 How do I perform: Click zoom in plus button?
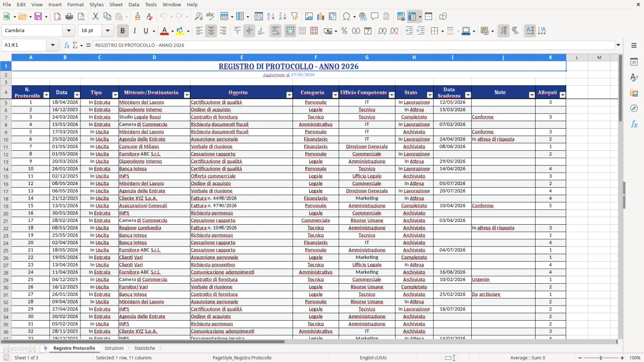(623, 358)
